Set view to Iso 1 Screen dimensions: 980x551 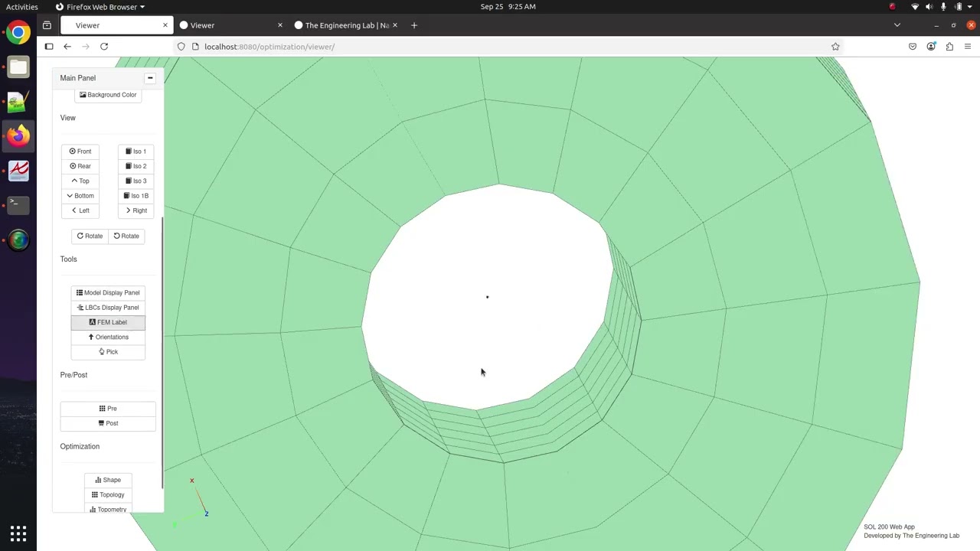click(x=136, y=152)
